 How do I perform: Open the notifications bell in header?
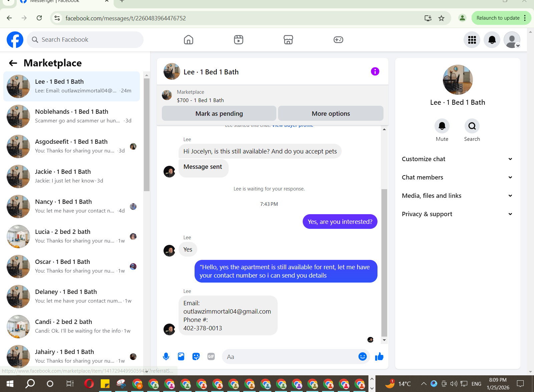[x=492, y=40]
